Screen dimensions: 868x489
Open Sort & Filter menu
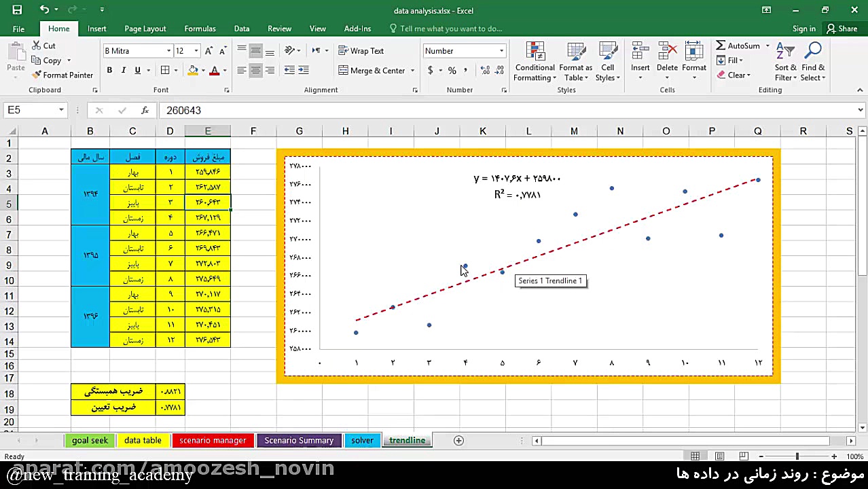[785, 62]
